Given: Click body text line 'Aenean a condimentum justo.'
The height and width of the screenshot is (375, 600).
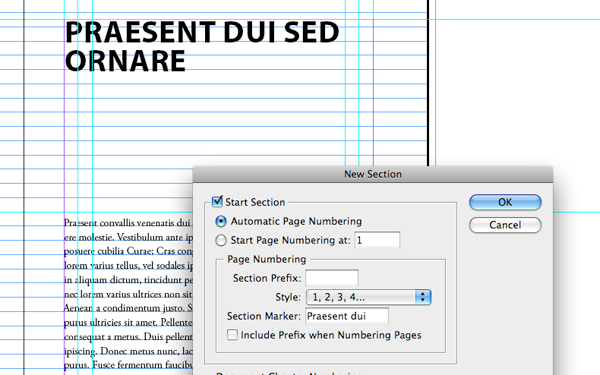Looking at the screenshot, I should point(128,308).
